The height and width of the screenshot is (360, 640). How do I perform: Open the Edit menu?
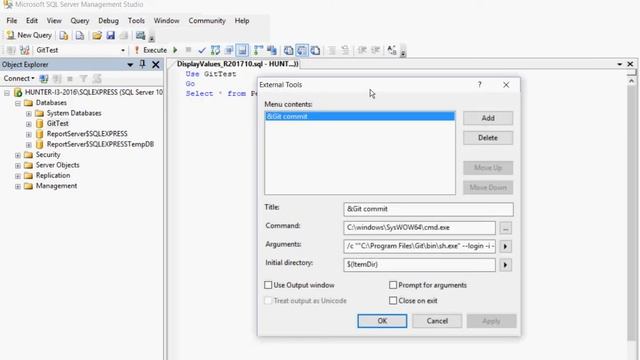32,20
